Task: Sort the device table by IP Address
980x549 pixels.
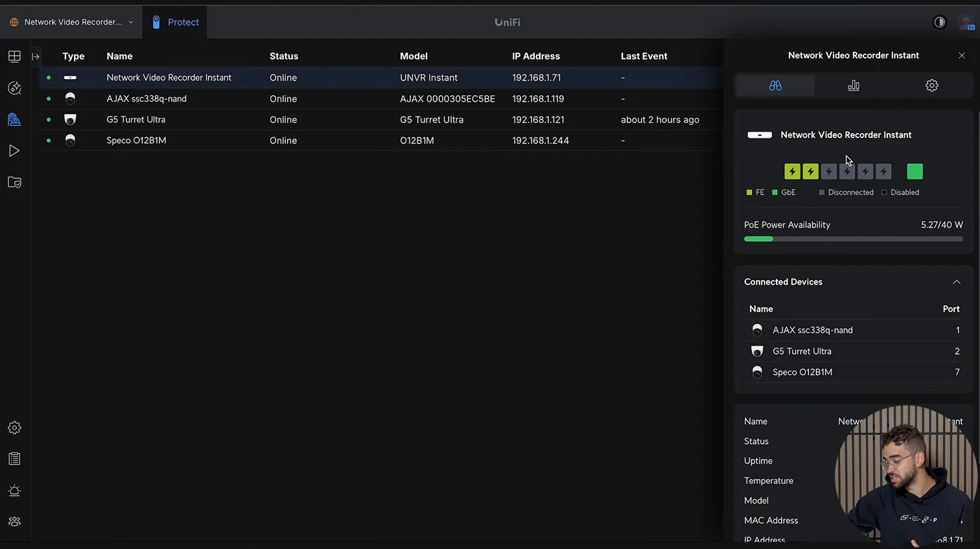Action: (x=536, y=56)
